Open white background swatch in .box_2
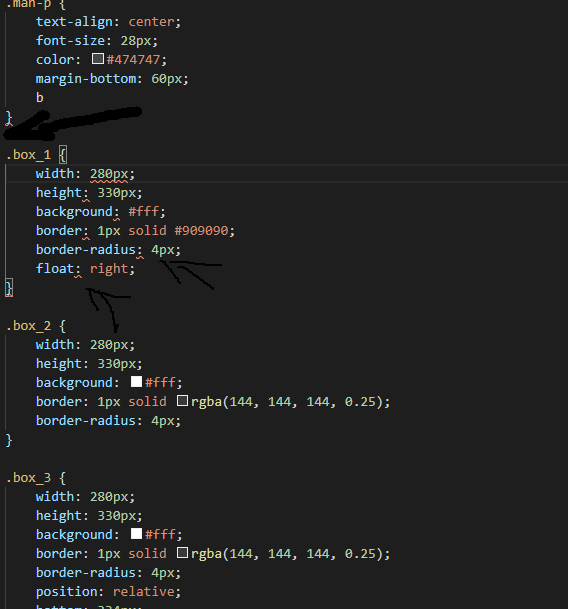The image size is (568, 609). coord(136,381)
